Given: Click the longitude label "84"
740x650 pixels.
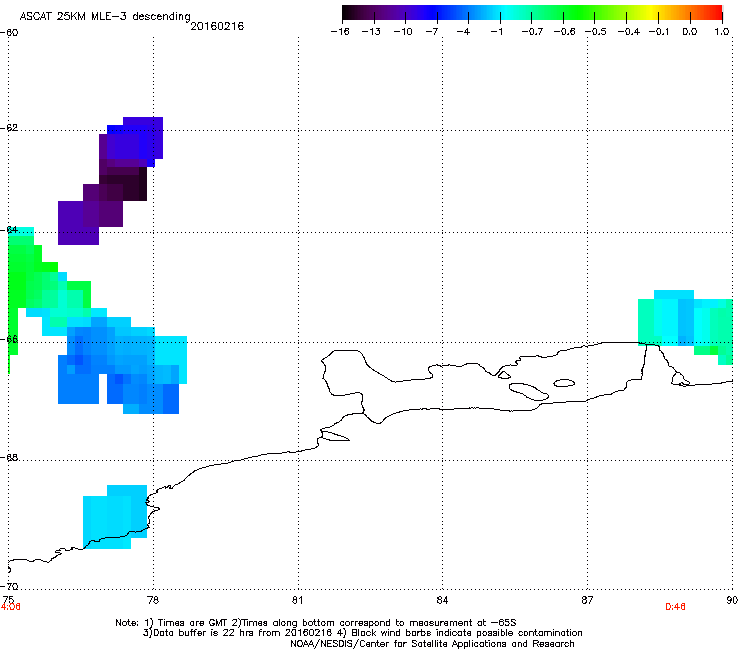Looking at the screenshot, I should (x=442, y=599).
